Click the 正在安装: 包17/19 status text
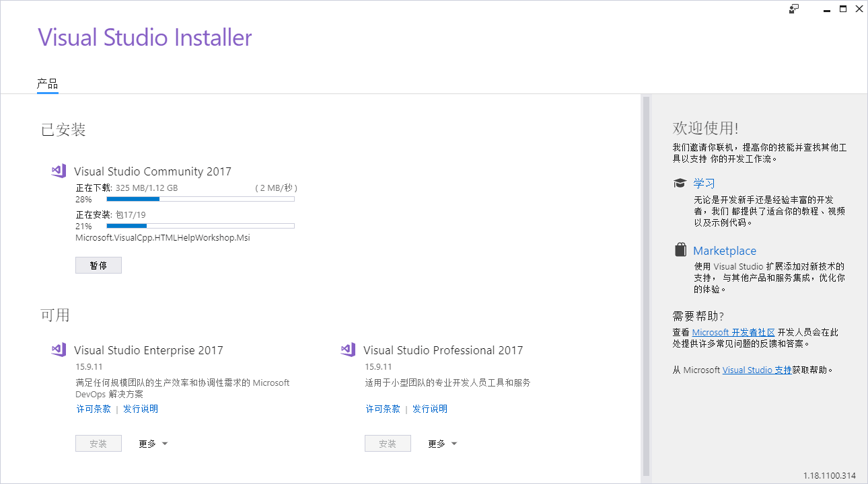Screen dimensions: 868x484 pyautogui.click(x=110, y=214)
